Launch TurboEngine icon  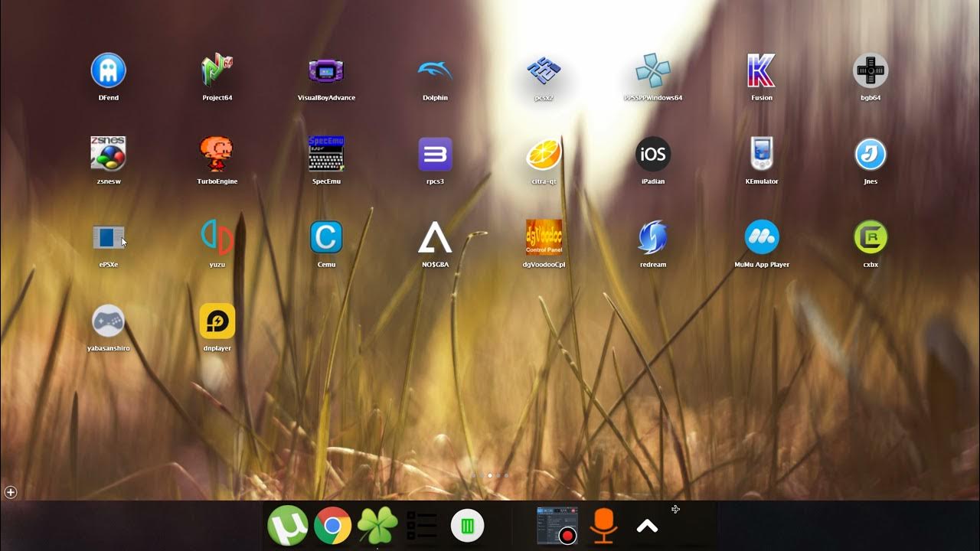coord(217,154)
